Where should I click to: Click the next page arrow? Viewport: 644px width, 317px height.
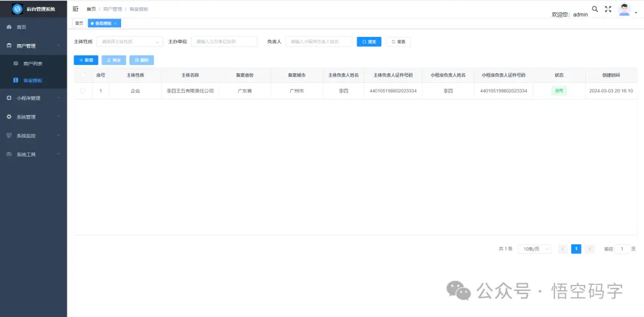coord(589,249)
